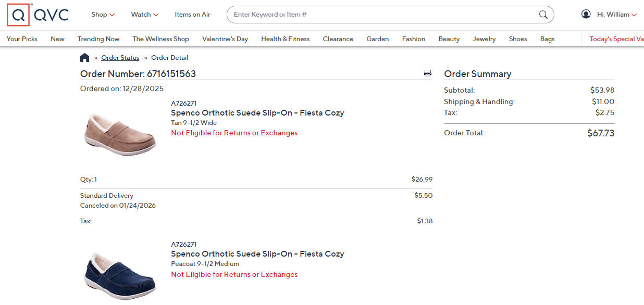Viewport: 644px width, 305px height.
Task: Open Items on Air
Action: click(192, 15)
